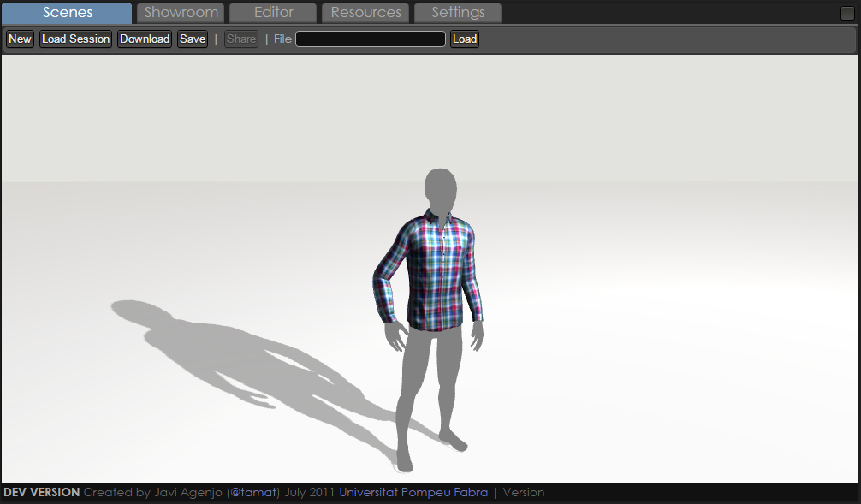This screenshot has width=861, height=504.
Task: Click the 'Version' text in the footer
Action: (523, 493)
